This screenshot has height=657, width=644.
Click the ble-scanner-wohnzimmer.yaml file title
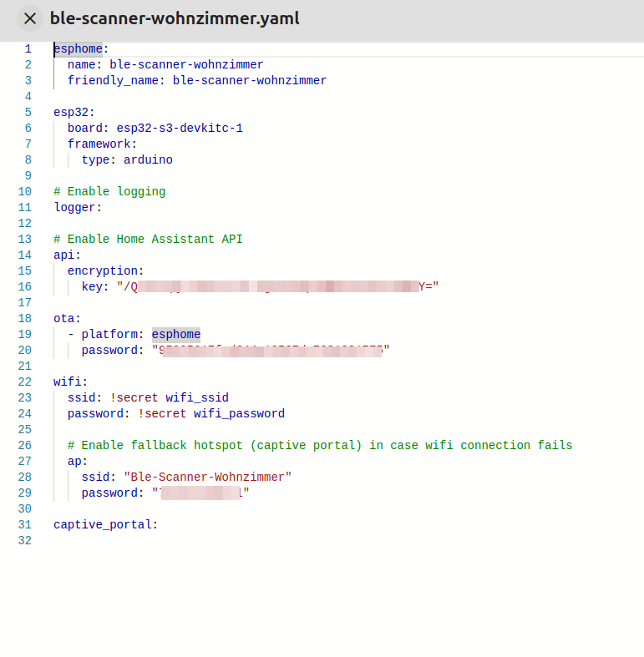point(175,18)
